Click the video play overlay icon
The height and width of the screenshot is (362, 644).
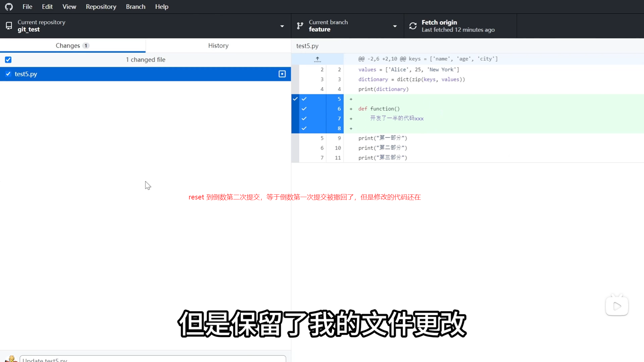pyautogui.click(x=617, y=306)
